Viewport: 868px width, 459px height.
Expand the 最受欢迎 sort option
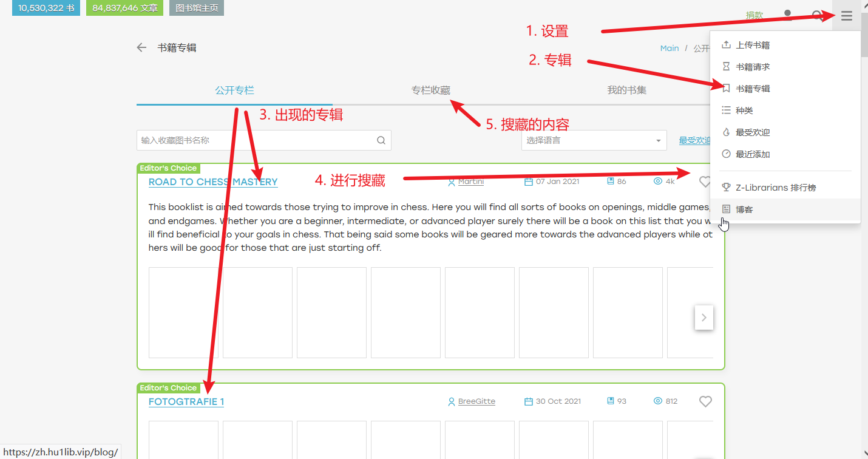(x=694, y=140)
